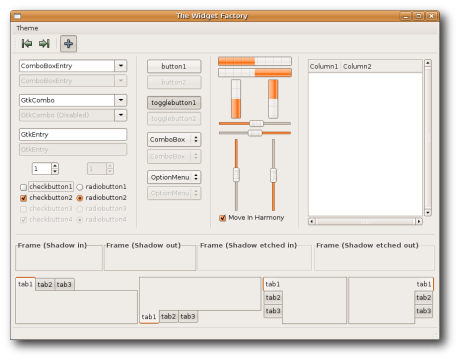Click the greyed togglebutton2
This screenshot has width=460, height=360.
pos(174,118)
